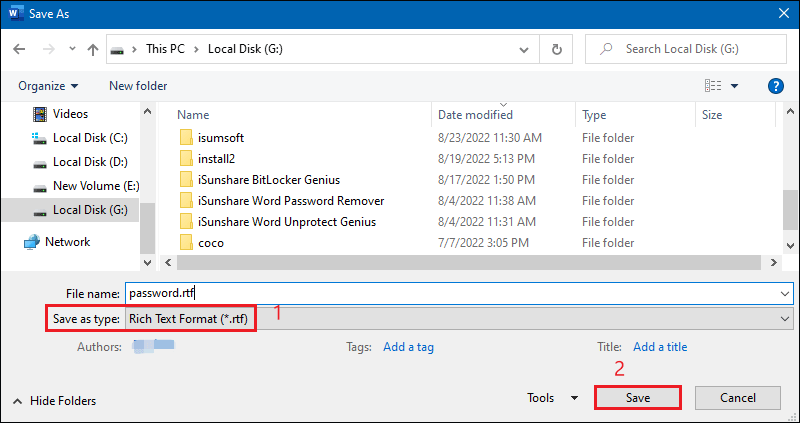This screenshot has height=423, width=800.
Task: Select This PC in the address path
Action: pos(165,49)
